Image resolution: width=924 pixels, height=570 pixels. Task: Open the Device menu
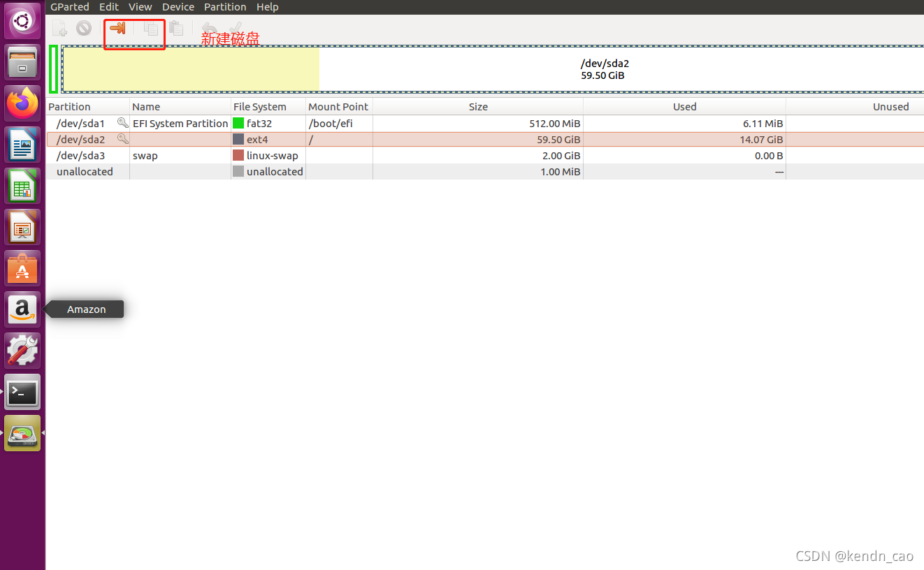point(178,7)
